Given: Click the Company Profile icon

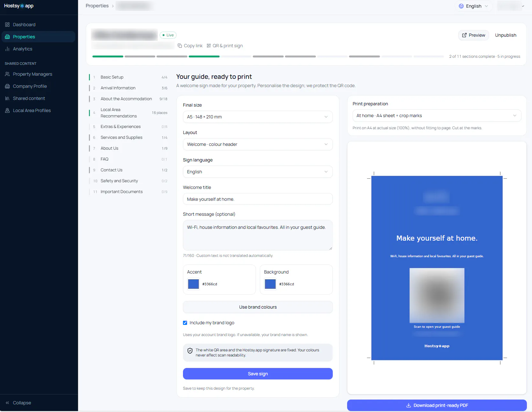Looking at the screenshot, I should (7, 86).
